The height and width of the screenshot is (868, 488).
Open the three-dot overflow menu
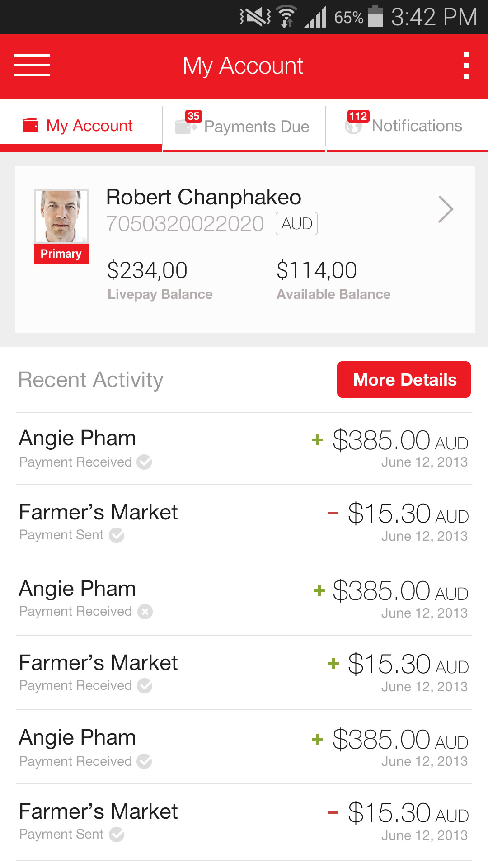coord(466,66)
